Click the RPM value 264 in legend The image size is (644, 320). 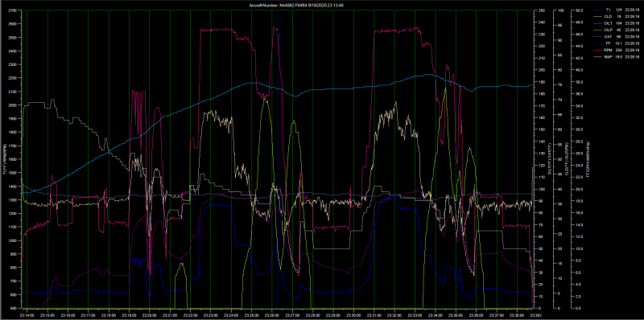pos(618,50)
